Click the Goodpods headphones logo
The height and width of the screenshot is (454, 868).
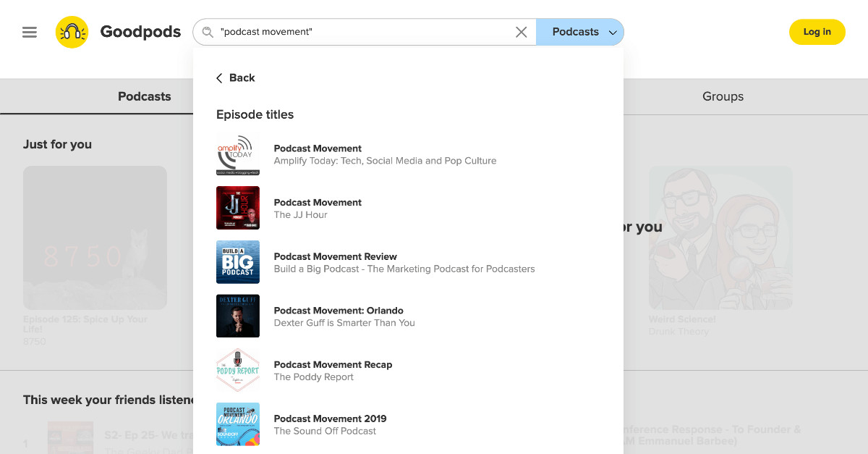tap(72, 32)
